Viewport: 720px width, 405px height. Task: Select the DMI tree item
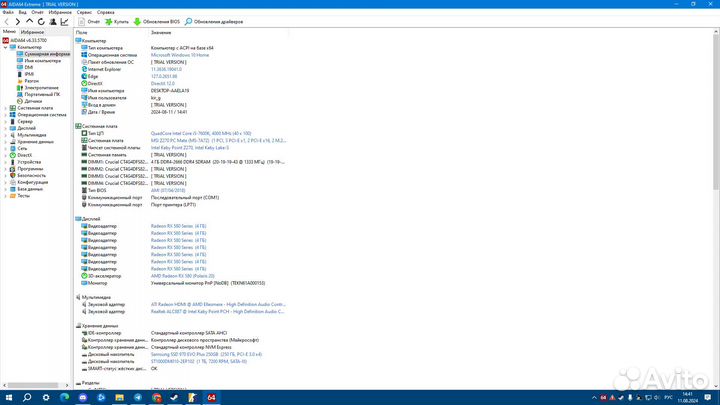[25, 68]
